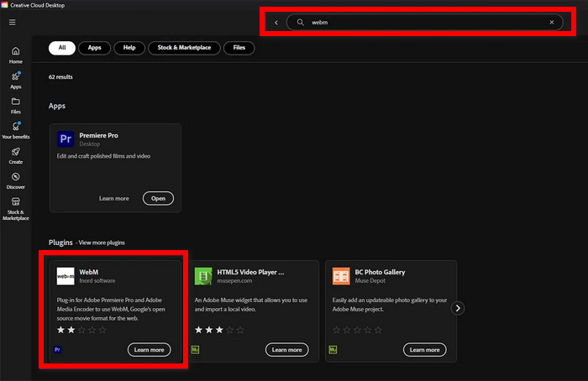Open Files in the sidebar

(x=15, y=105)
